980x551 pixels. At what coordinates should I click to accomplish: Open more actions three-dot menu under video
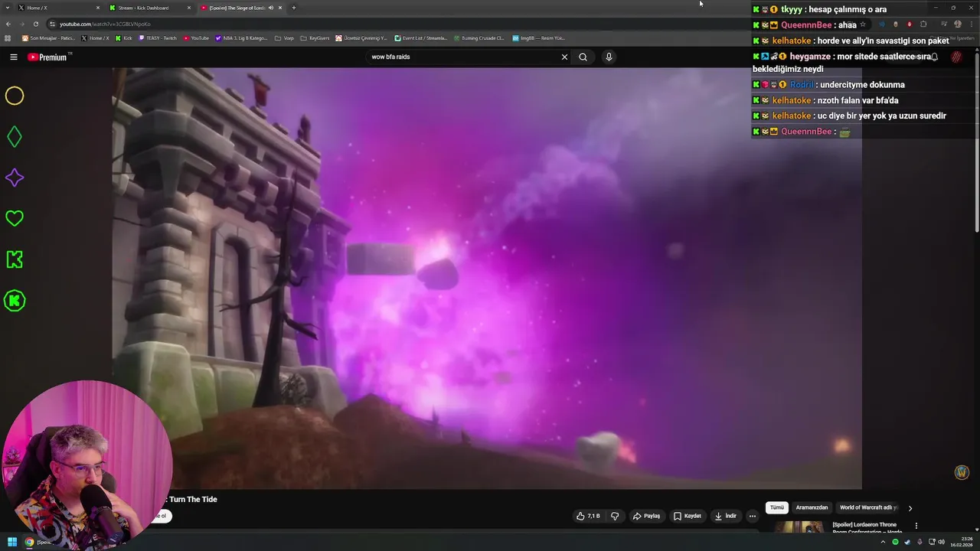753,516
